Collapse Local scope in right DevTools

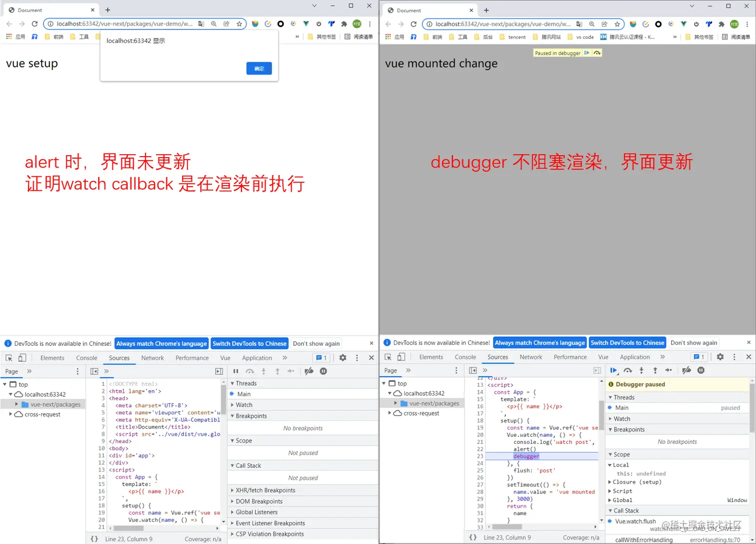click(610, 465)
